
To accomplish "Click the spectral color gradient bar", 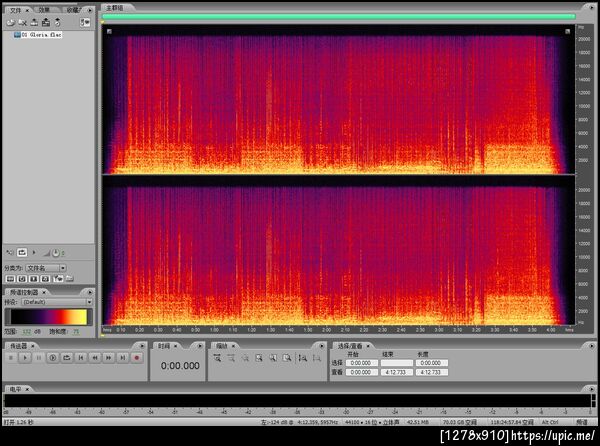I will pos(49,317).
